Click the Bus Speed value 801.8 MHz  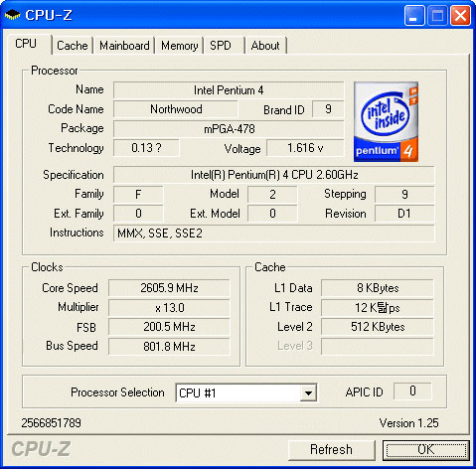point(169,347)
